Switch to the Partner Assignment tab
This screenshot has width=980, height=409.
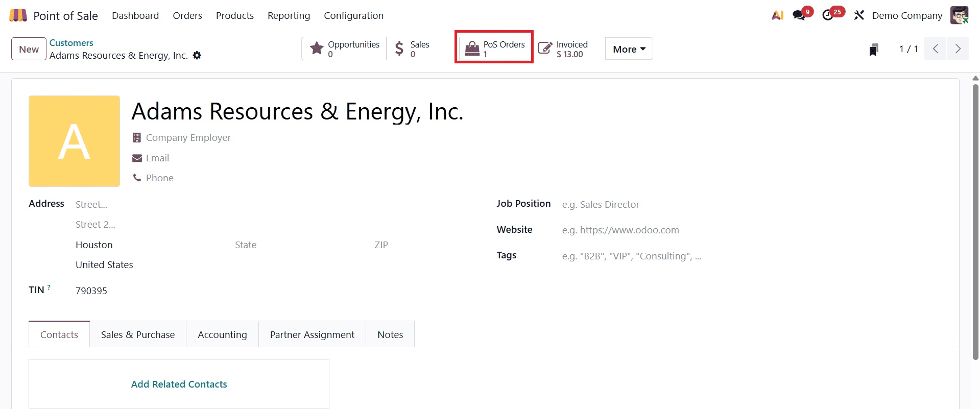tap(312, 334)
